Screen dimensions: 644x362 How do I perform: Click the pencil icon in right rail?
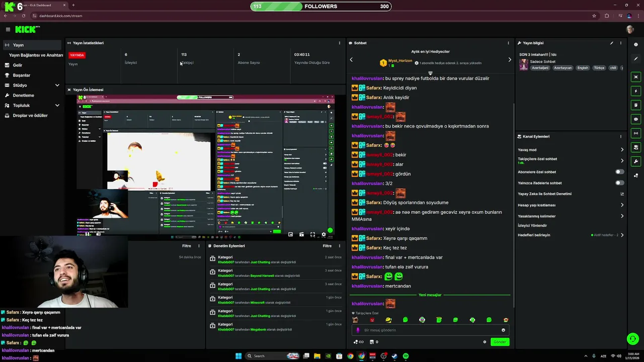[636, 59]
